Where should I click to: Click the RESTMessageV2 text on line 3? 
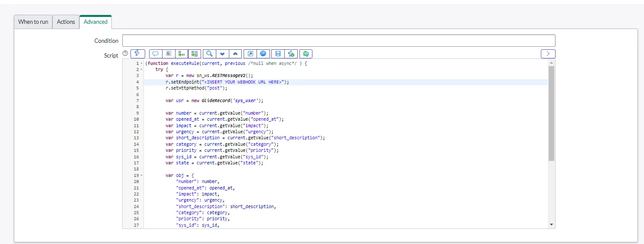(x=229, y=75)
